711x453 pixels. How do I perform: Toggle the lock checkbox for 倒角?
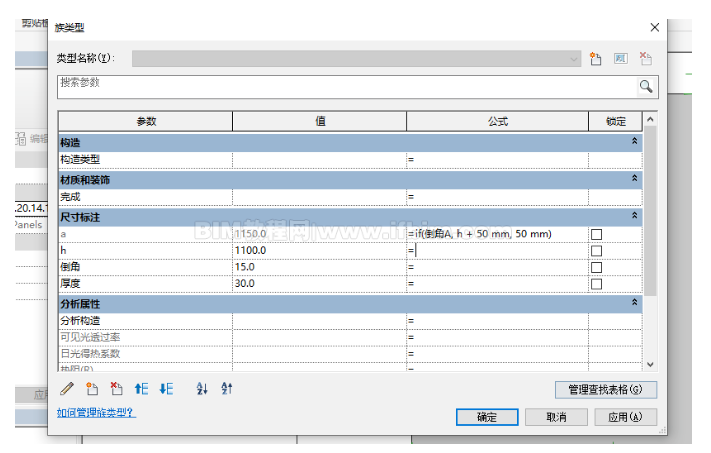click(596, 268)
